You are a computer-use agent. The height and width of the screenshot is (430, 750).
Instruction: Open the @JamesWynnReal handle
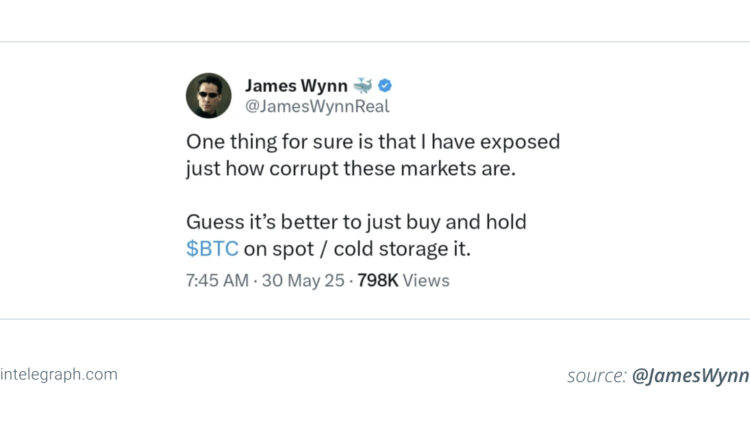click(317, 106)
